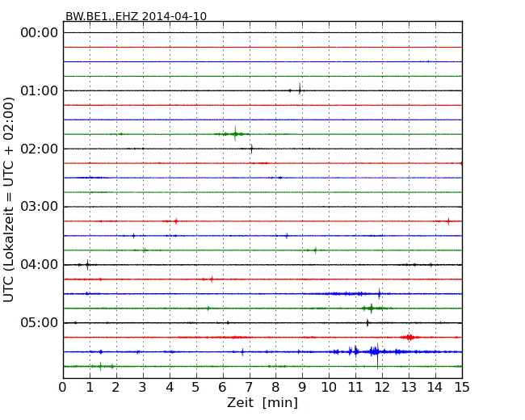Click the x-axis tick label 3
The height and width of the screenshot is (420, 525).
[143, 387]
